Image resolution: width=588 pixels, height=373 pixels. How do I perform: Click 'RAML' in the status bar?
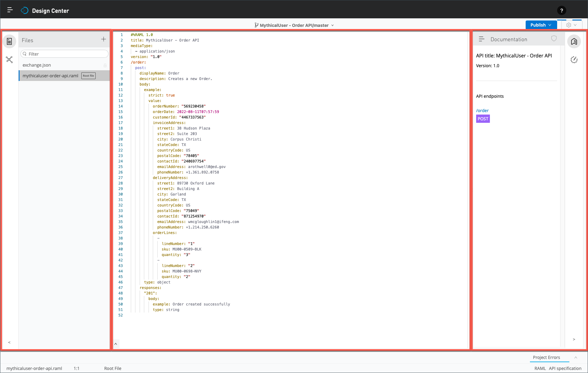540,368
